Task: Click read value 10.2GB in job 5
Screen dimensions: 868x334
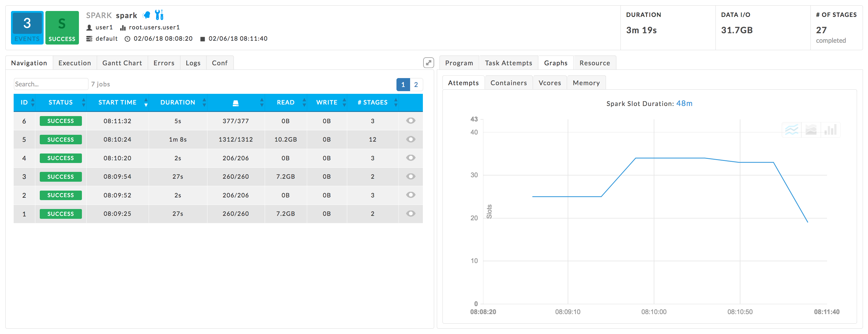Action: tap(285, 140)
